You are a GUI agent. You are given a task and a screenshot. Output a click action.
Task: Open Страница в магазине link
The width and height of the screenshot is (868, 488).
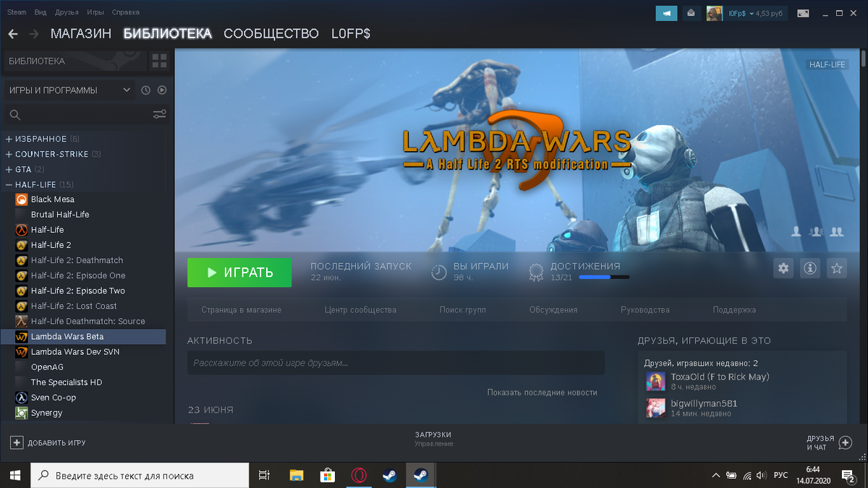(x=242, y=309)
